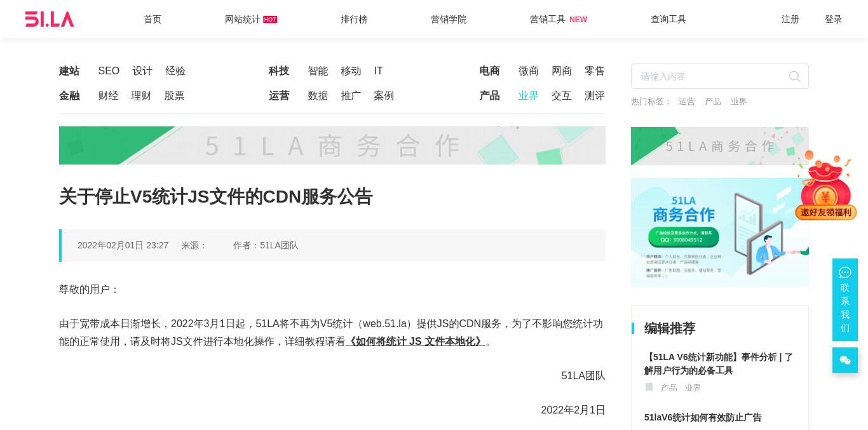Select highlighted 业界 subcategory
Viewport: 868px width, 430px height.
(x=529, y=96)
